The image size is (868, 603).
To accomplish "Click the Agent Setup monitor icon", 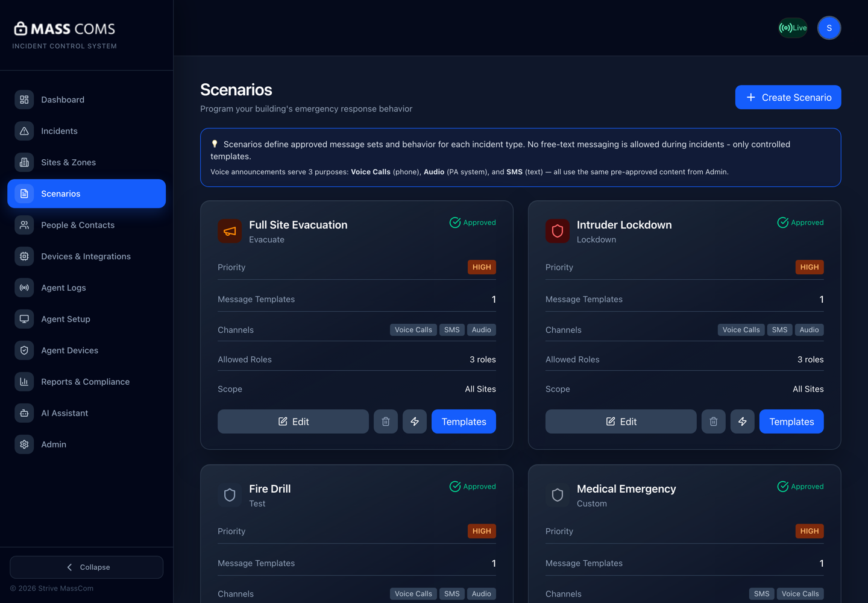I will click(24, 319).
